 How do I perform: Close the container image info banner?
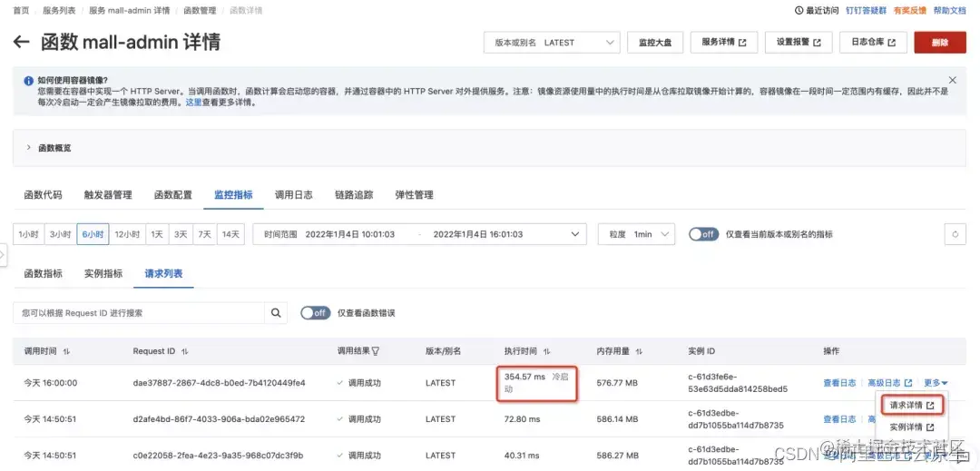click(x=953, y=80)
